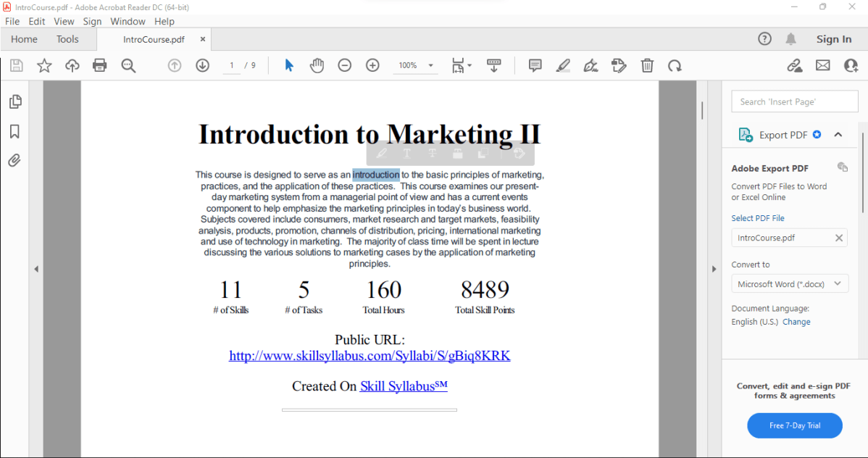The height and width of the screenshot is (458, 868).
Task: Collapse the Export PDF section
Action: [x=838, y=134]
